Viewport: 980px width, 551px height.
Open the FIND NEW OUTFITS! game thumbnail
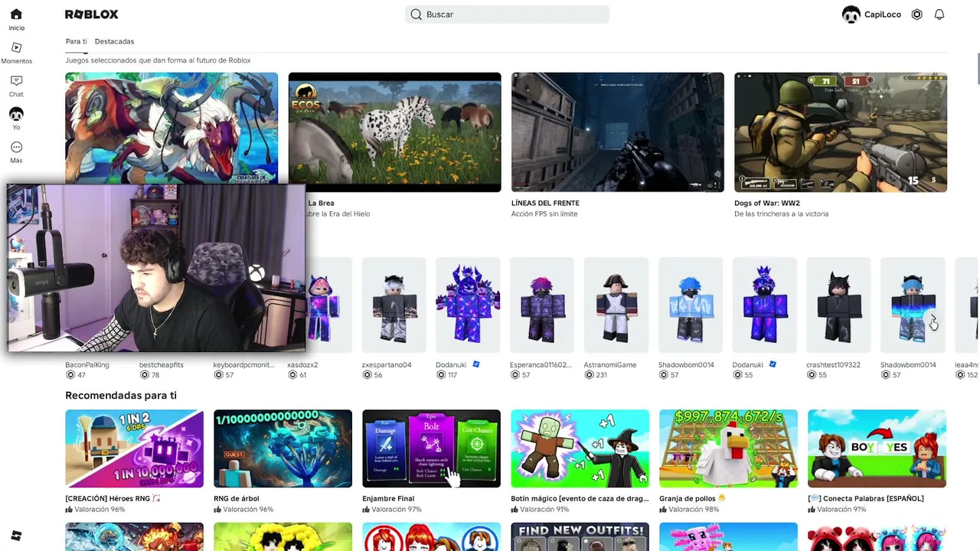tap(580, 536)
